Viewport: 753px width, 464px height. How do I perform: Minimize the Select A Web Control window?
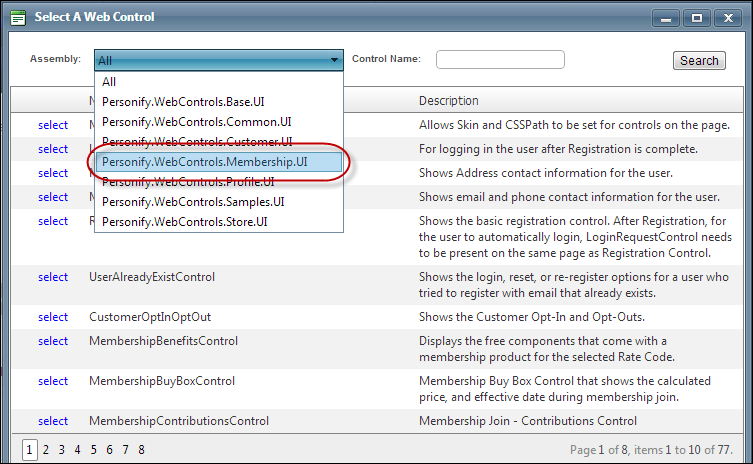(x=666, y=18)
